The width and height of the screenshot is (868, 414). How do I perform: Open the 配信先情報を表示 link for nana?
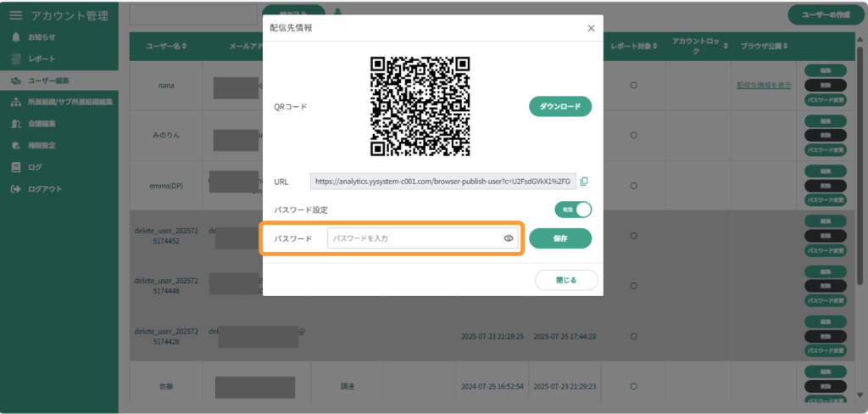click(x=764, y=86)
